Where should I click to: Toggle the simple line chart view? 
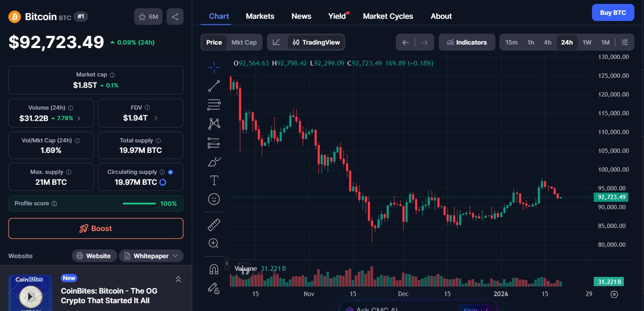[x=277, y=42]
